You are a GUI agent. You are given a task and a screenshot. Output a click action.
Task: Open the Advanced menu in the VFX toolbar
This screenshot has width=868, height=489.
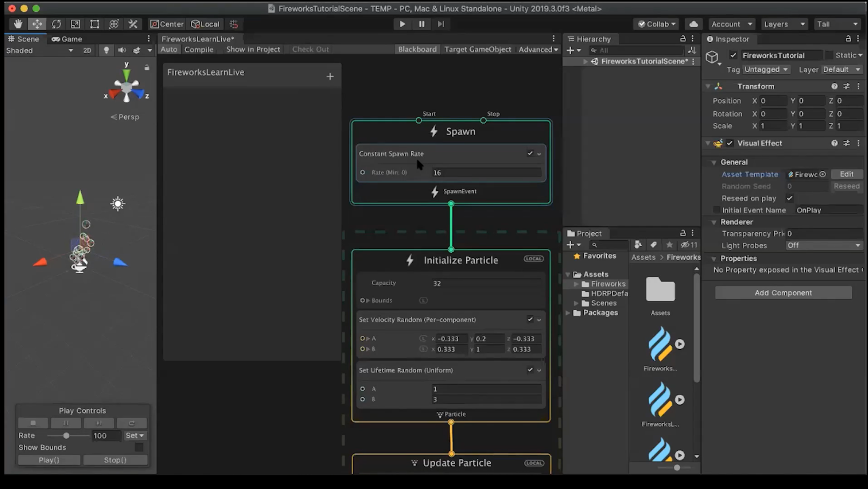pyautogui.click(x=538, y=49)
